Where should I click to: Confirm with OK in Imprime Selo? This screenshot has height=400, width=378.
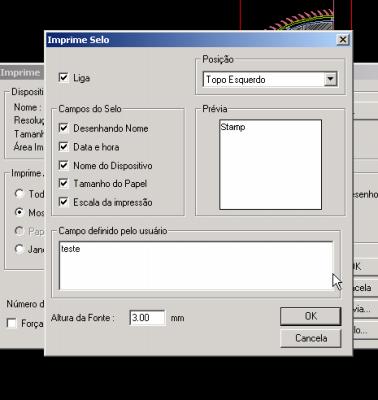311,316
